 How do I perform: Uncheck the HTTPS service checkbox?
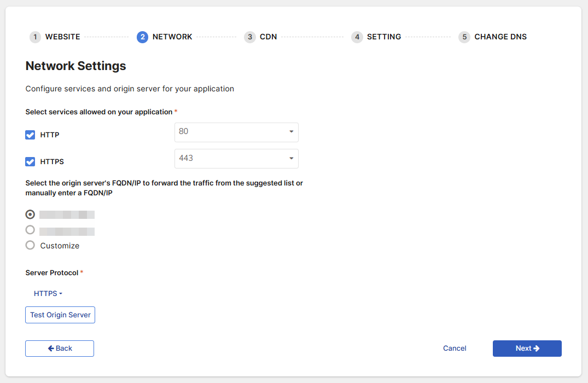click(x=31, y=161)
